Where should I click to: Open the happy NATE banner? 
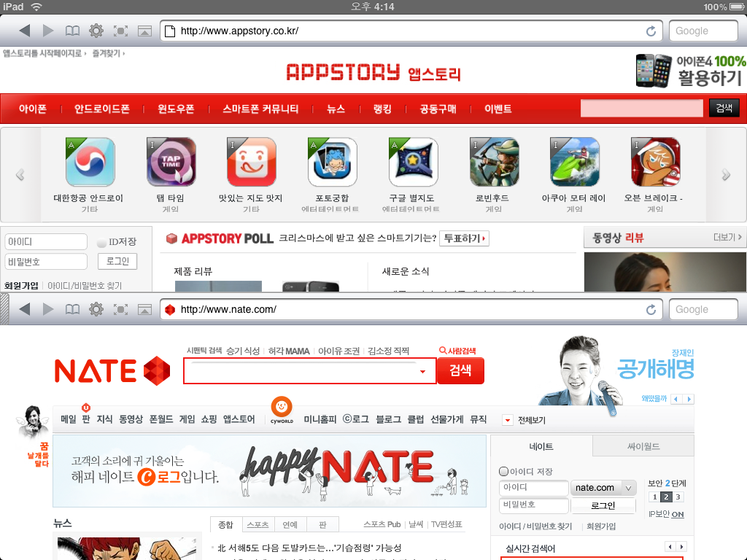tap(270, 472)
